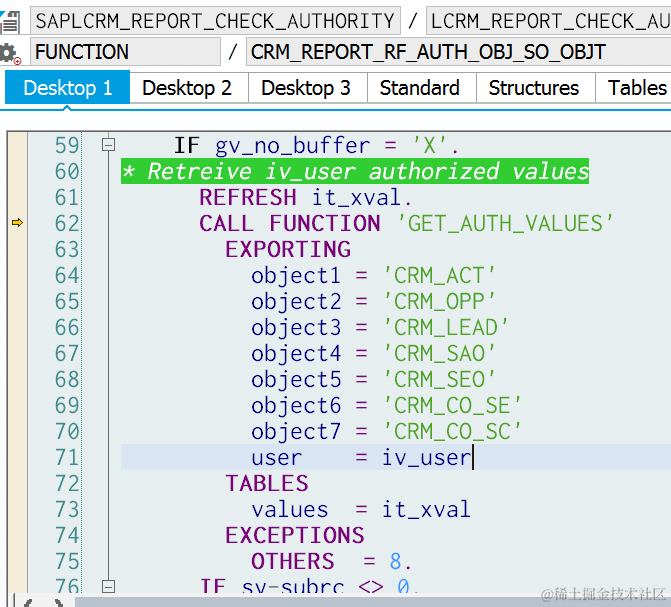Click the object7 parameter name
Viewport: 671px width, 607px height.
click(296, 432)
